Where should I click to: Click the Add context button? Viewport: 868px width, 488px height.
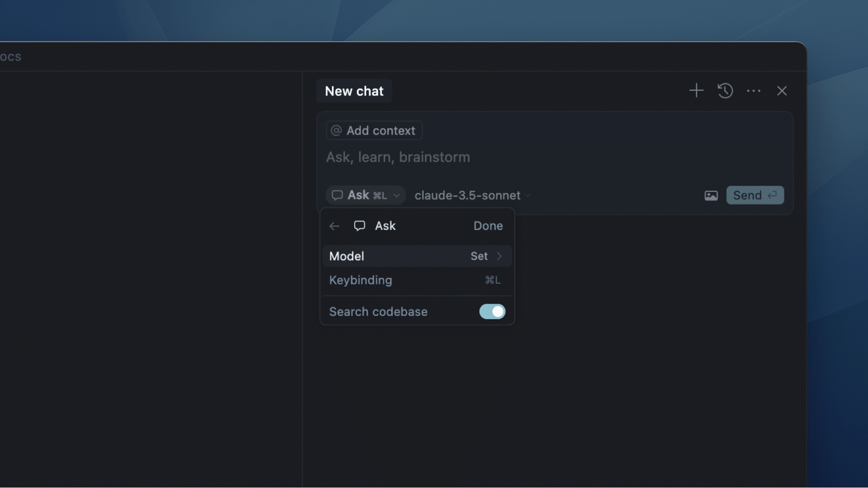click(x=374, y=131)
